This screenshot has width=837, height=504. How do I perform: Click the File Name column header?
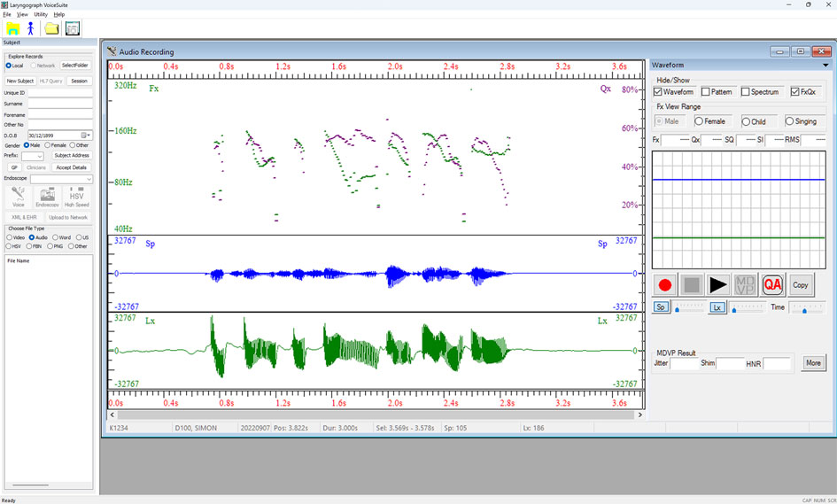19,261
